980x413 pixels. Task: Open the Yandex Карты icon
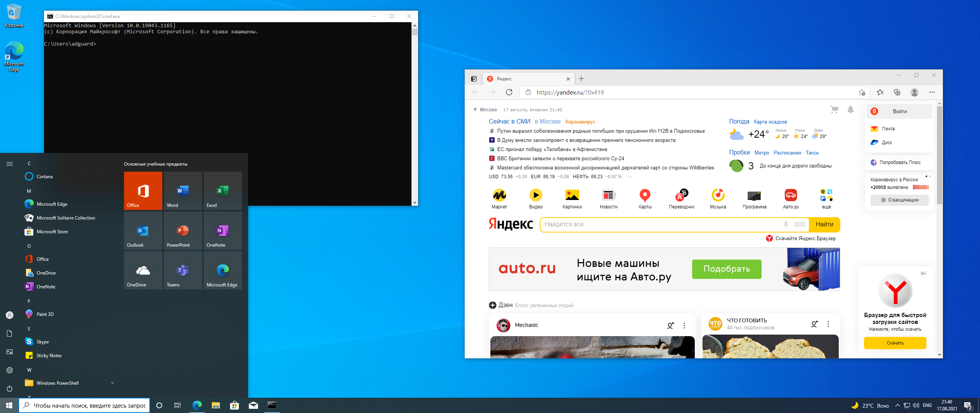pos(645,195)
